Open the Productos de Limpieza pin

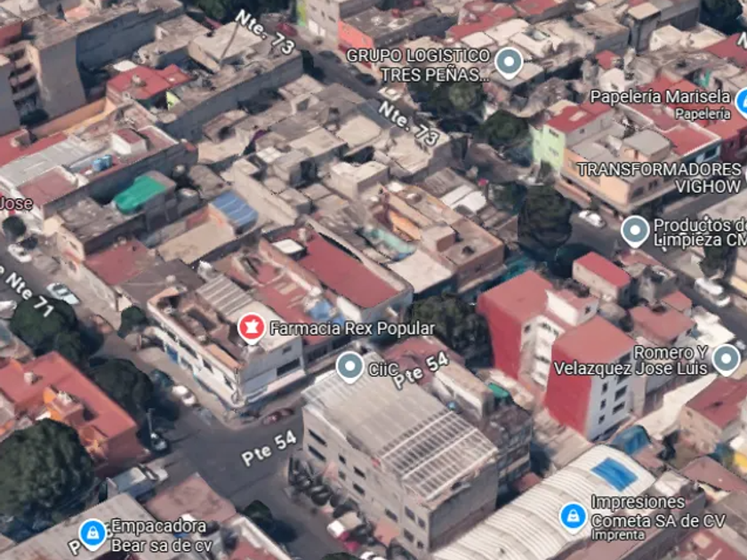635,231
